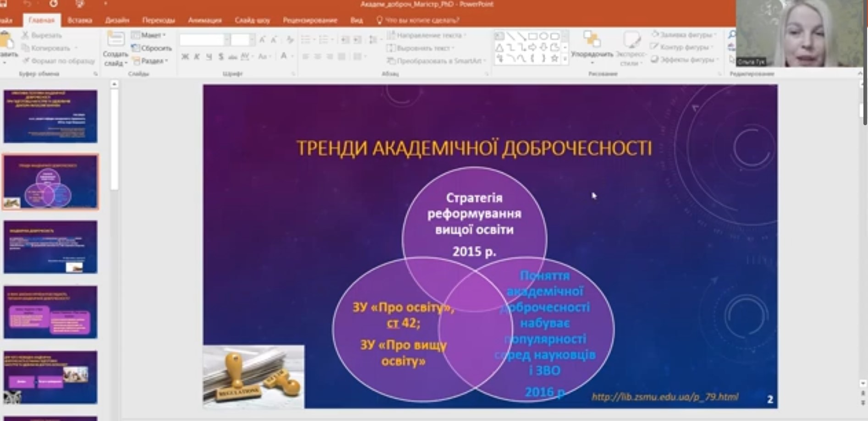Open the Slide Show (Слайд-шоу) ribbon tab
This screenshot has height=421, width=868.
click(x=252, y=20)
